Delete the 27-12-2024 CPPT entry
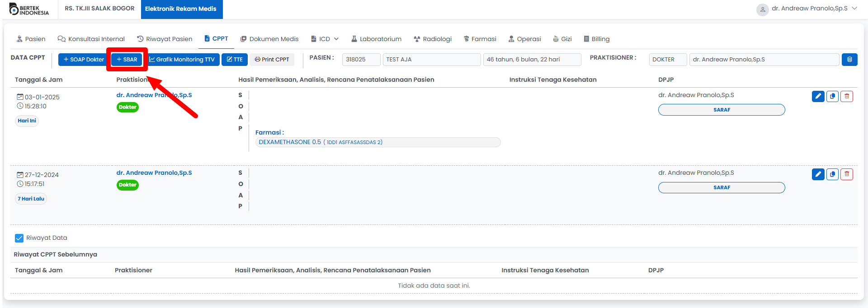 pos(846,174)
